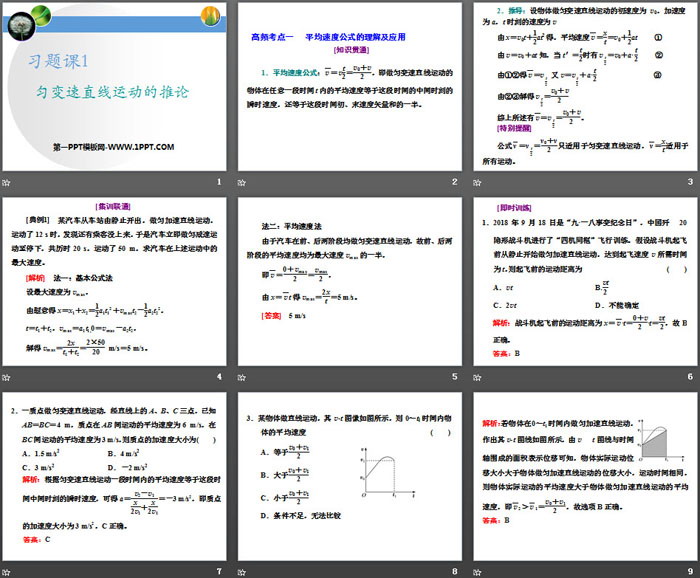Click the star icon under slide 2
700x578 pixels.
242,182
